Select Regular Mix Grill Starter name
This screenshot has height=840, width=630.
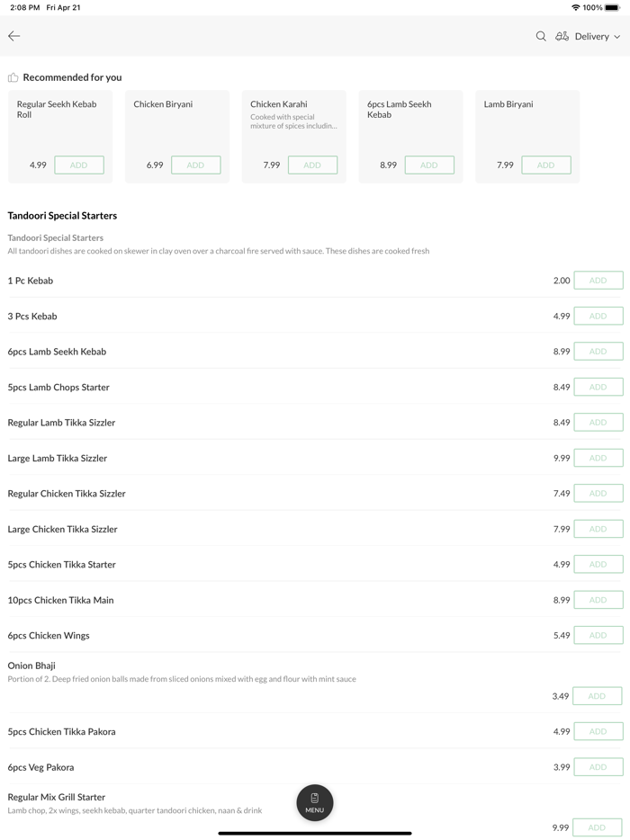pyautogui.click(x=57, y=797)
